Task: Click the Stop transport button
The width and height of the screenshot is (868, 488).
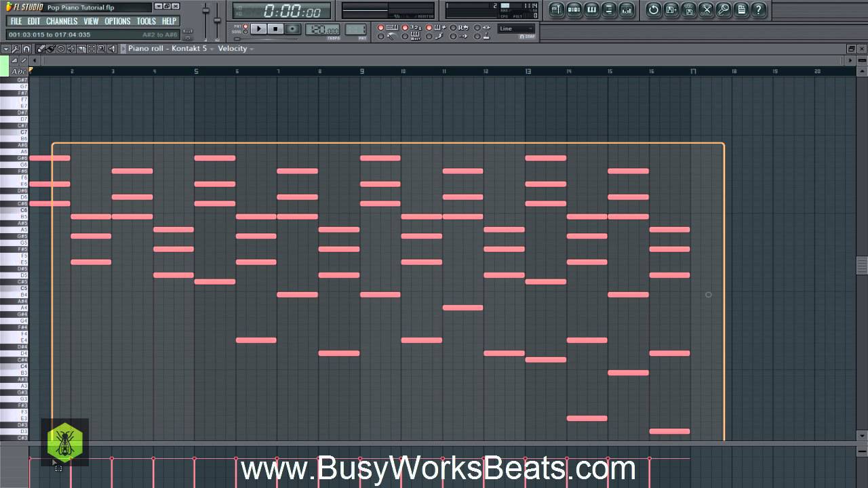Action: point(275,28)
